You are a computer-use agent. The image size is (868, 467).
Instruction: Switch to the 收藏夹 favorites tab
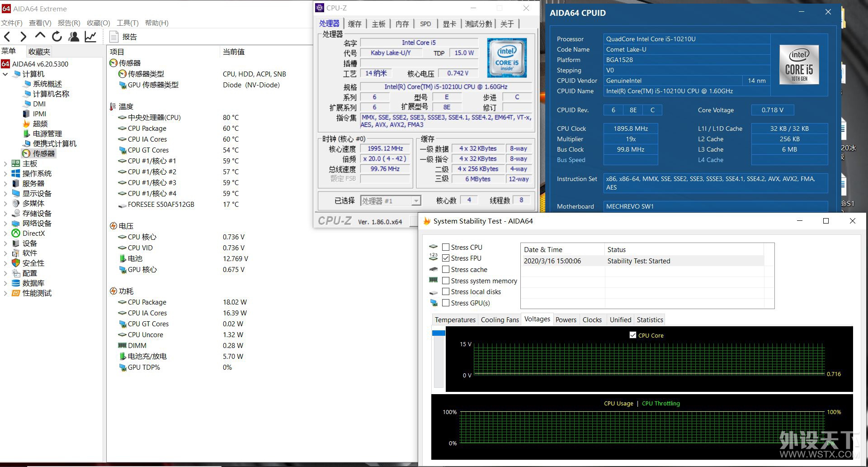tap(39, 52)
